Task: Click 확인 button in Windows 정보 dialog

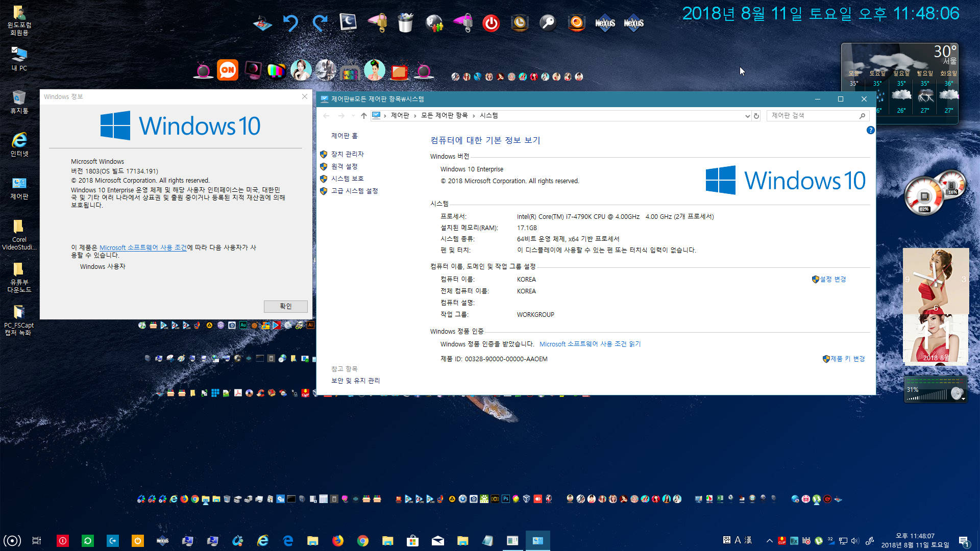Action: pos(285,306)
